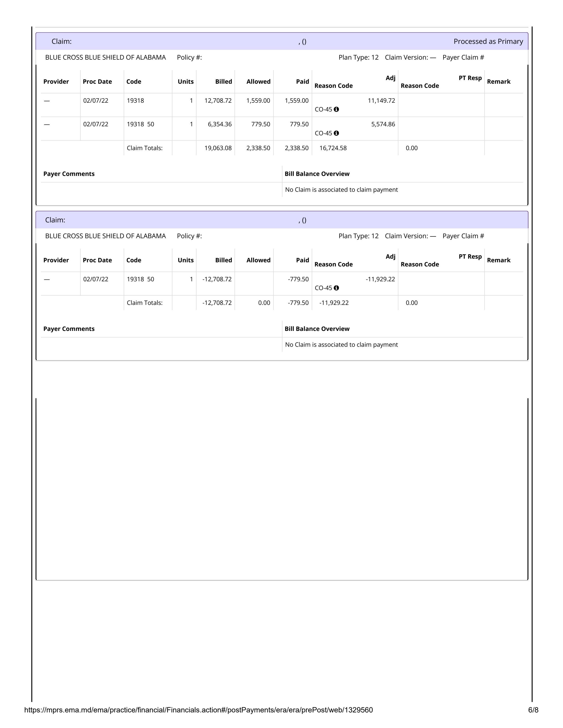
Task: Click first claim's Claim Totals billed 19,063.08
Action: [x=218, y=148]
